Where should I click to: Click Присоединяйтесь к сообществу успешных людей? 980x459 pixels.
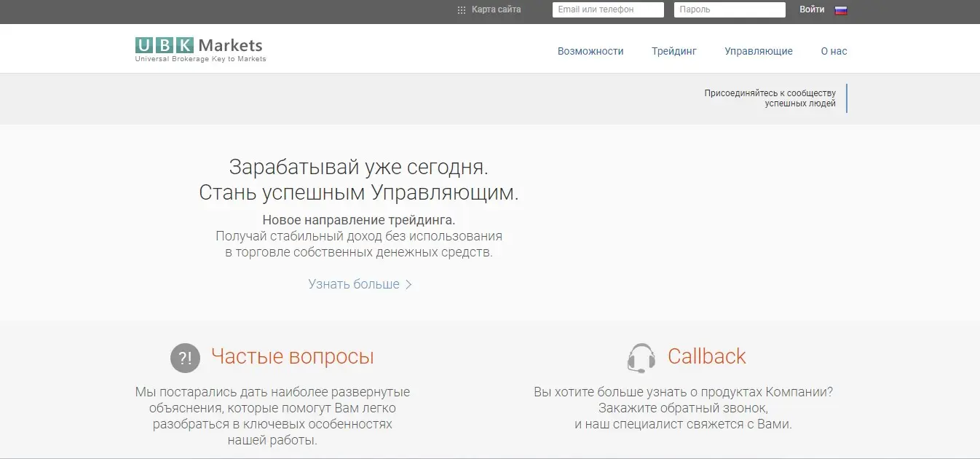click(770, 98)
